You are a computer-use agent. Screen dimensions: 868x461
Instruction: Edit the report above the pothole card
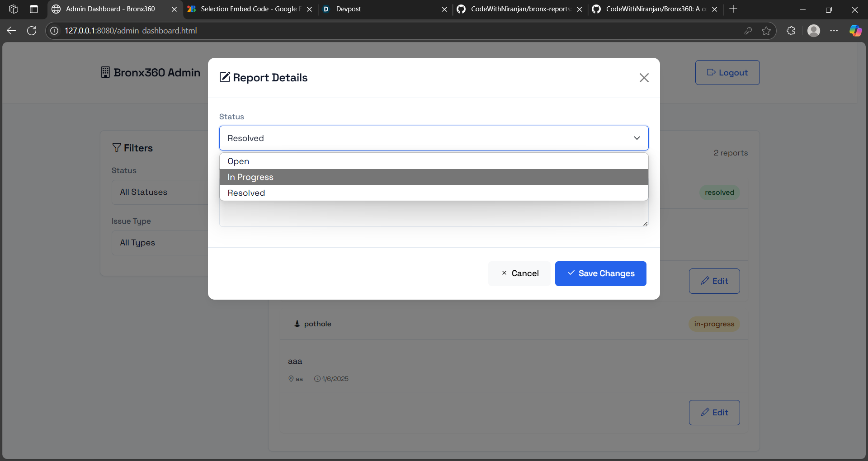(714, 281)
